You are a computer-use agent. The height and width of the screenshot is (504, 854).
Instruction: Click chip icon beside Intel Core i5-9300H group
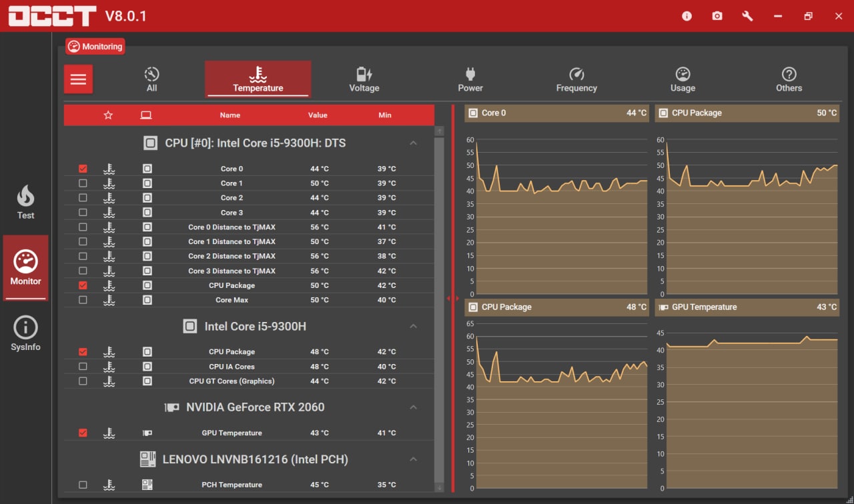[190, 327]
